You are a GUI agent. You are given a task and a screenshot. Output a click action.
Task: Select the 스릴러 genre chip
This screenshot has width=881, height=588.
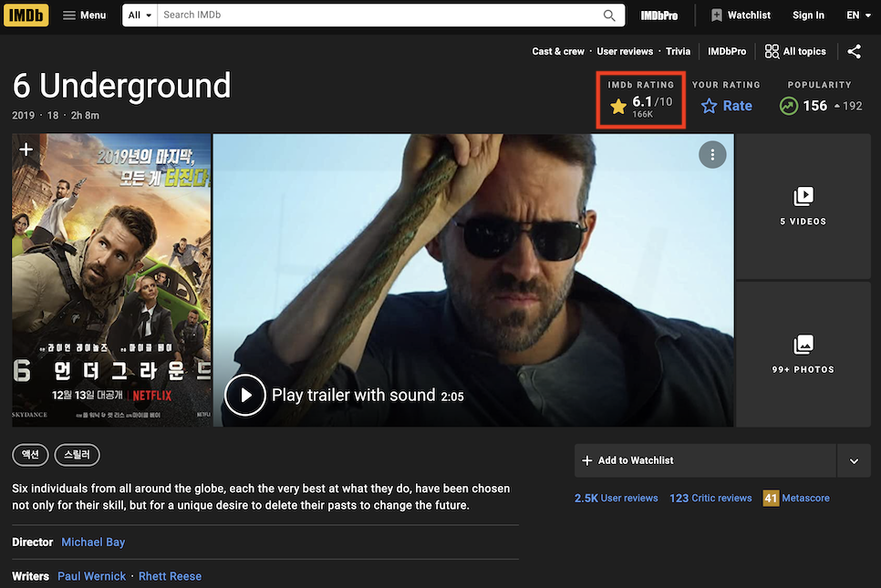coord(77,454)
